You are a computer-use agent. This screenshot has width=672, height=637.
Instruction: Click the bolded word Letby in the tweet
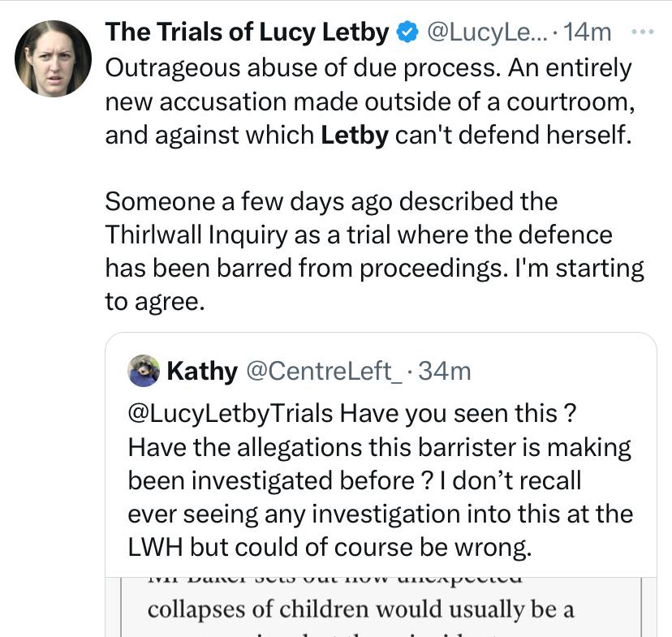[x=355, y=135]
